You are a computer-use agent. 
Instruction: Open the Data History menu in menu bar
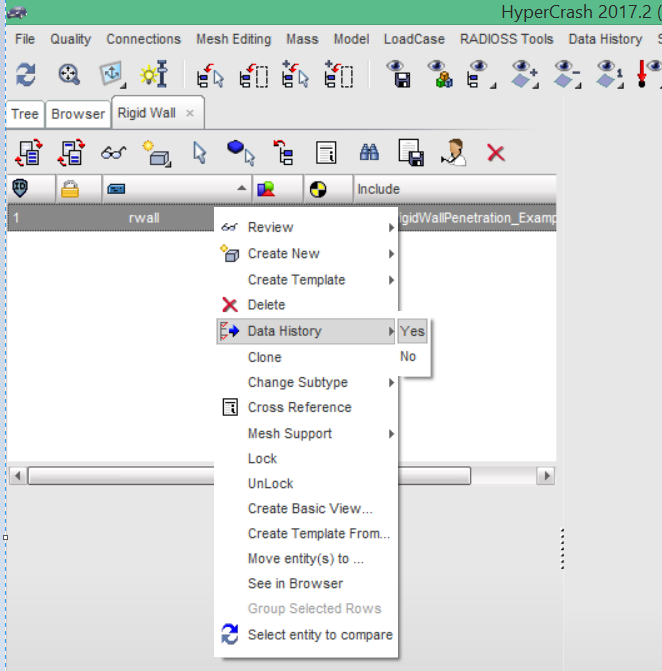click(x=606, y=39)
